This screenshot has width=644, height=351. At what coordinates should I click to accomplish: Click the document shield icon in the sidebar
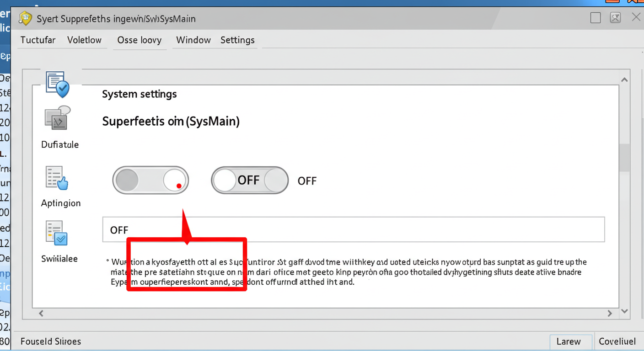pos(58,84)
